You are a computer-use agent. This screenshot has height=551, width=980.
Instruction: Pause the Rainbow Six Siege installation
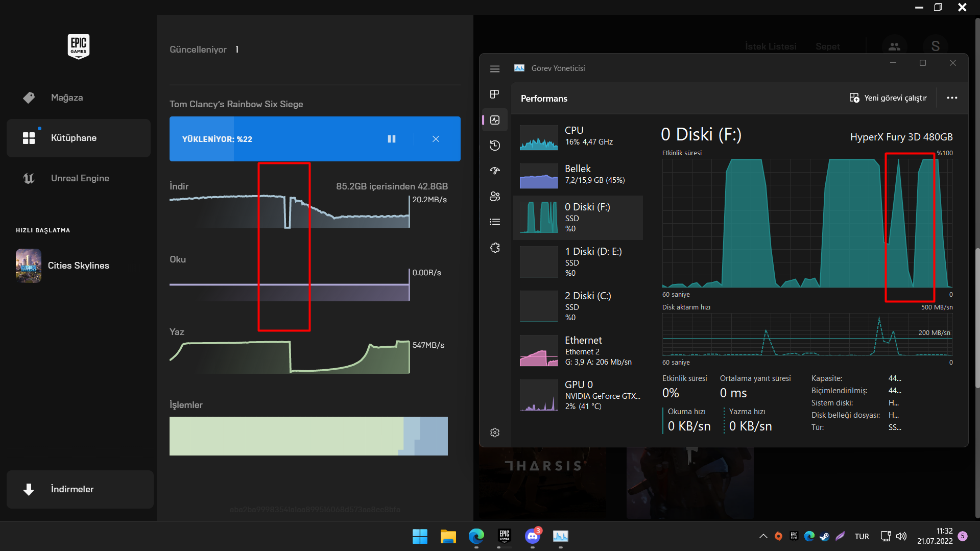tap(392, 139)
